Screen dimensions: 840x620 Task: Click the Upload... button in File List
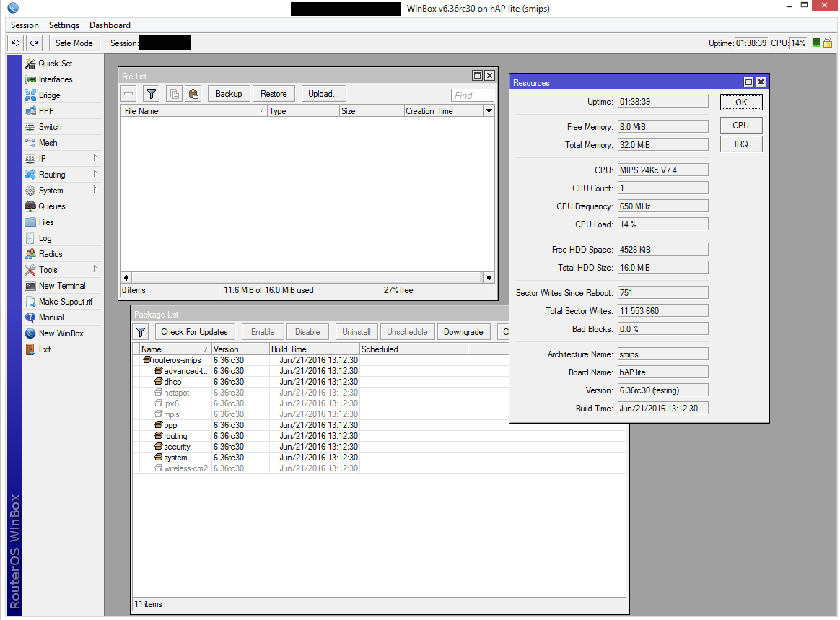pyautogui.click(x=323, y=94)
